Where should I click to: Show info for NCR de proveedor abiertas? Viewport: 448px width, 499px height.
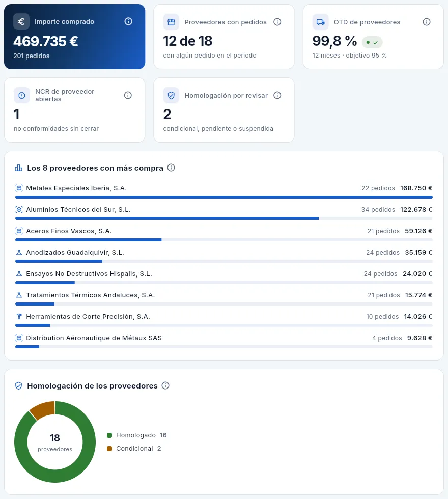[128, 95]
